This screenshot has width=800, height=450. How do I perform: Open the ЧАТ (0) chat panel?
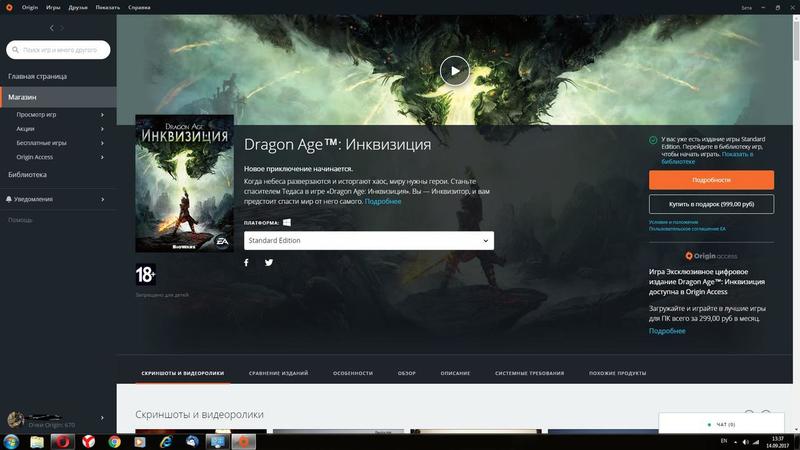[721, 424]
